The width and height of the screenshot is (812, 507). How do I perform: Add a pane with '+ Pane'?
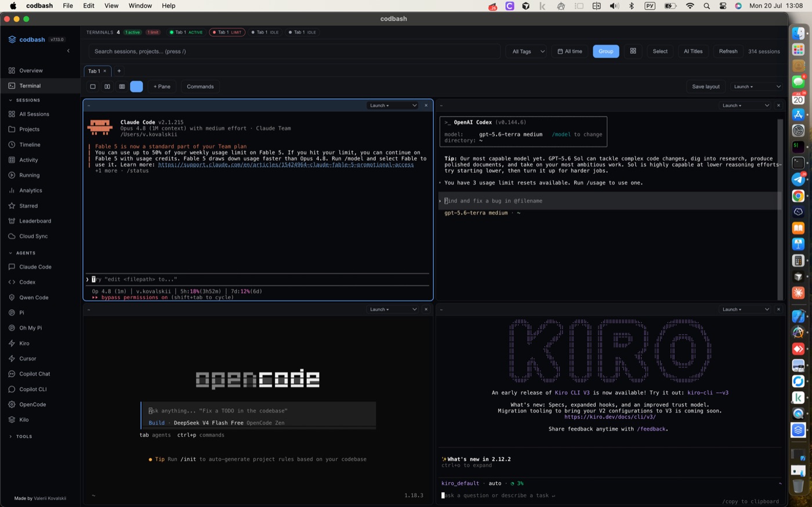[x=162, y=86]
